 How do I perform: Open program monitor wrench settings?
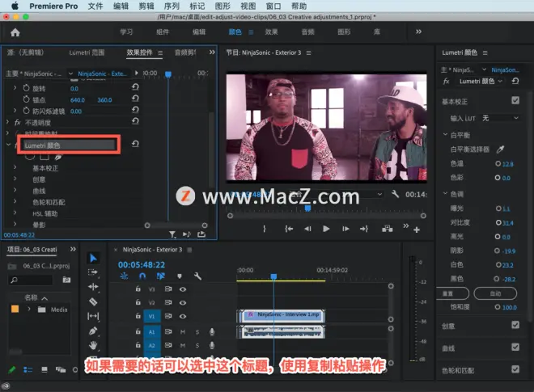click(x=395, y=194)
